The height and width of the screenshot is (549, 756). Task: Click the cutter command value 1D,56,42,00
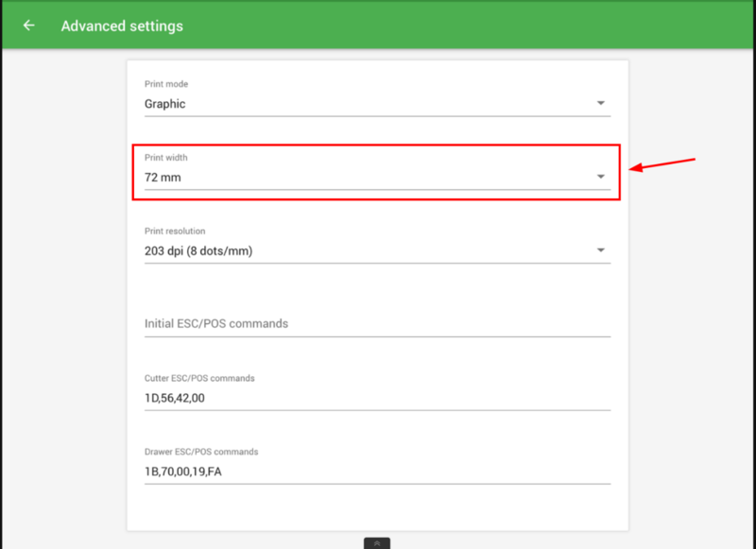click(x=175, y=398)
